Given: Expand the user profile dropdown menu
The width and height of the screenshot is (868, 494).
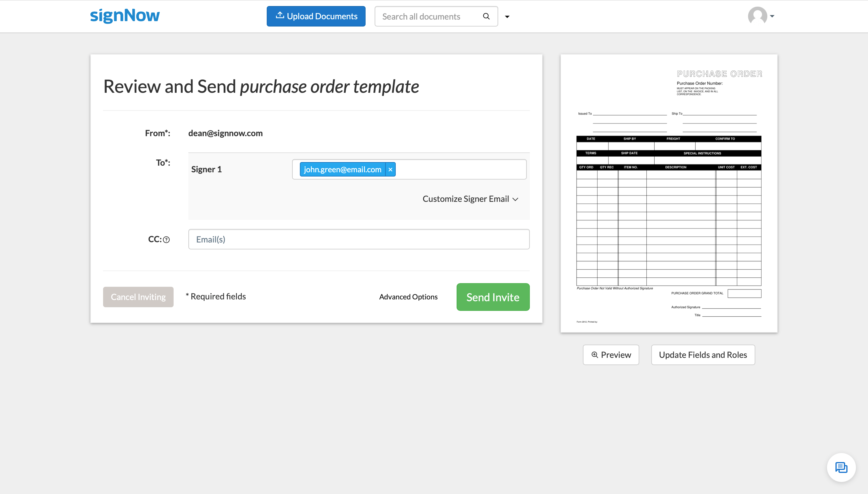Looking at the screenshot, I should coord(762,16).
